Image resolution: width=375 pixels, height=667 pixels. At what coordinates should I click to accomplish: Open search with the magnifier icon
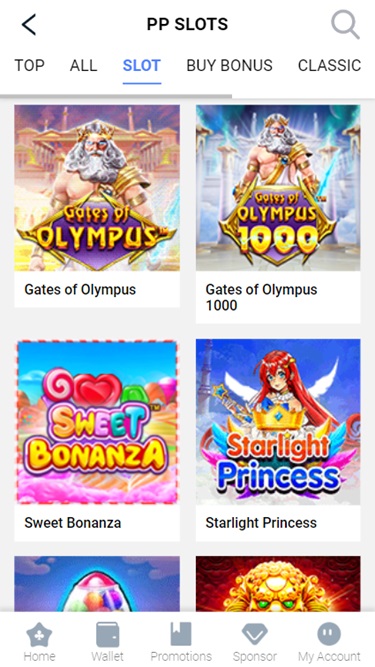[x=345, y=24]
